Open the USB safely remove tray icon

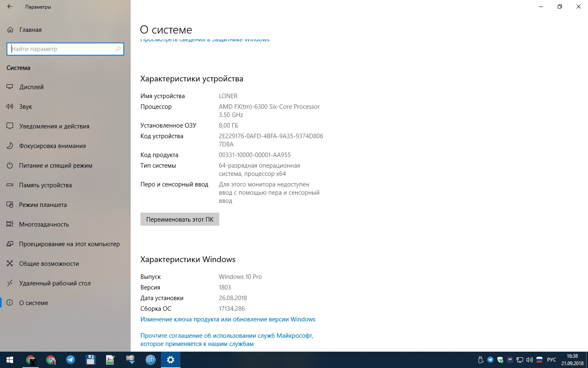pos(481,360)
